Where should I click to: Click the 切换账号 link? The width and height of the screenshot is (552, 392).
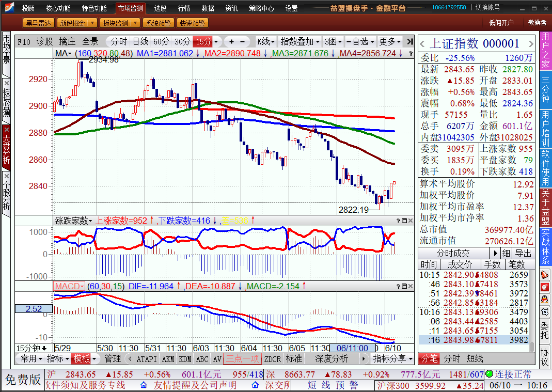click(487, 7)
